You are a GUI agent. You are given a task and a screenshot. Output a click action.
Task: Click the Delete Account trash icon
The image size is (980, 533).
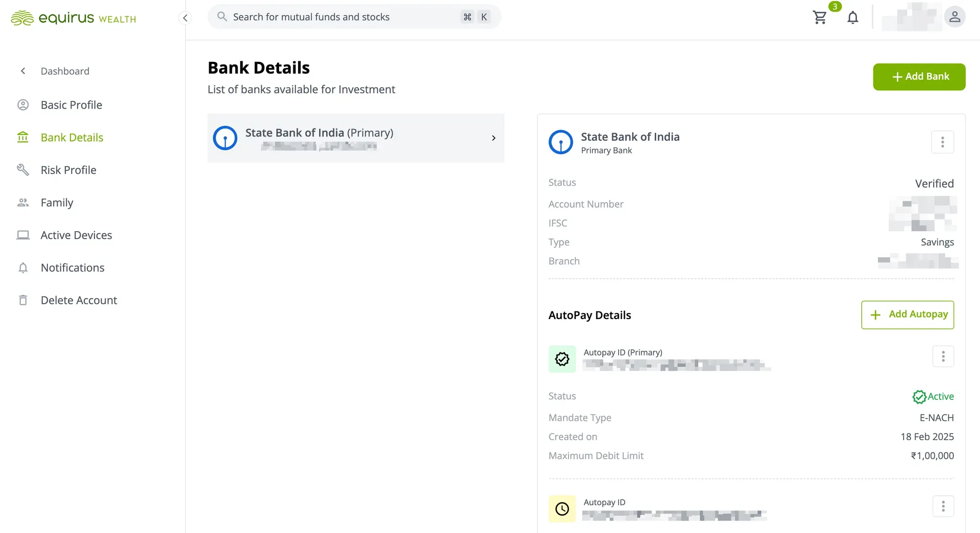pos(23,300)
